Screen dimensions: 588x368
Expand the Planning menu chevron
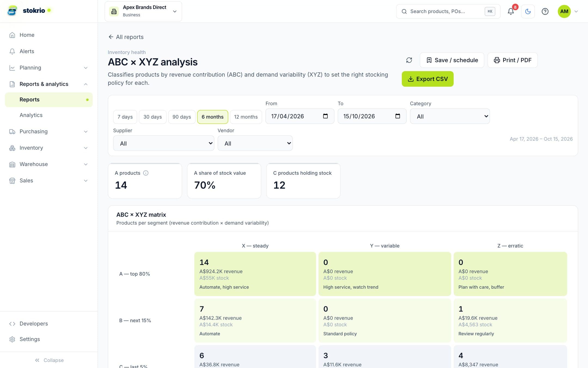coord(86,68)
